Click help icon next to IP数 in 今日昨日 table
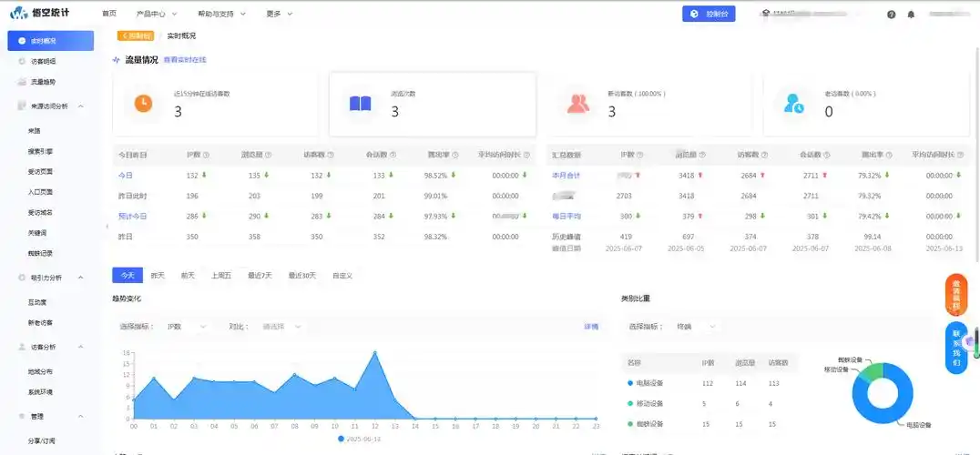This screenshot has height=455, width=980. [206, 155]
